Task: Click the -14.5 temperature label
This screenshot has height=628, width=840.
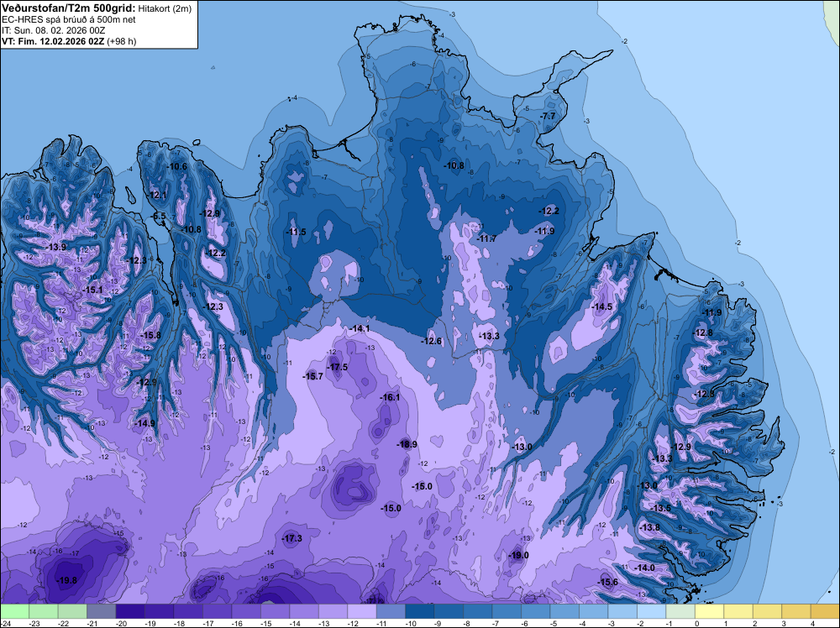Action: tap(601, 306)
